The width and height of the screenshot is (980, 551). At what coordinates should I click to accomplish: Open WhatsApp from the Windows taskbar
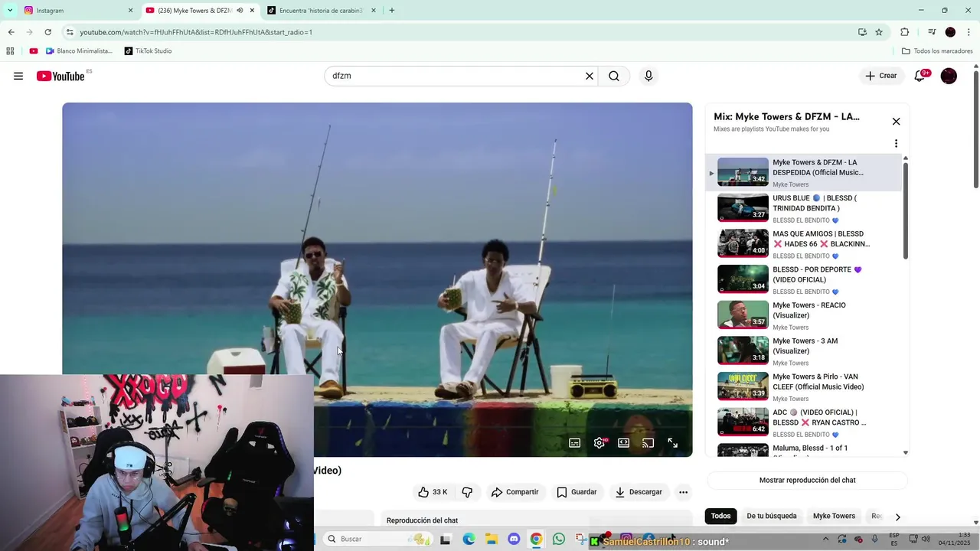[559, 539]
